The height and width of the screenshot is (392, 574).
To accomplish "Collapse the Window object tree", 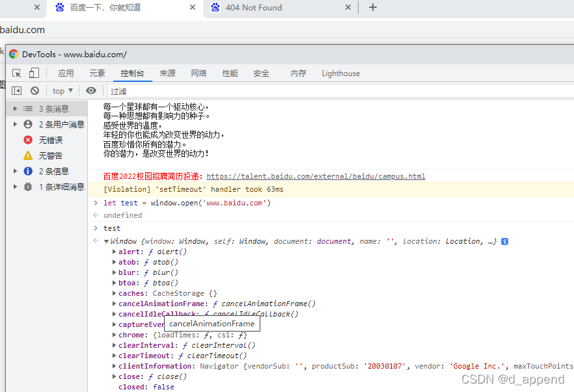I will (106, 241).
